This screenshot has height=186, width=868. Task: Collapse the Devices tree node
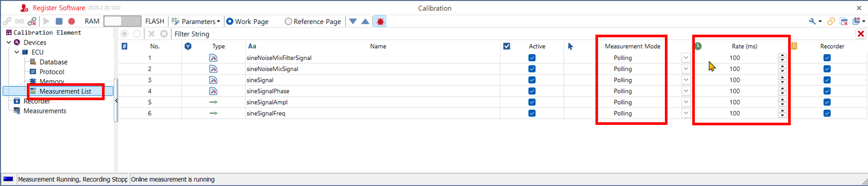click(x=9, y=42)
